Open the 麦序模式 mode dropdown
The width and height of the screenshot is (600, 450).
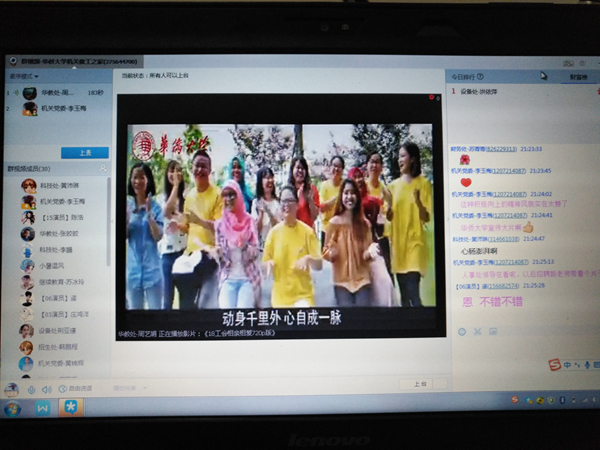click(24, 76)
